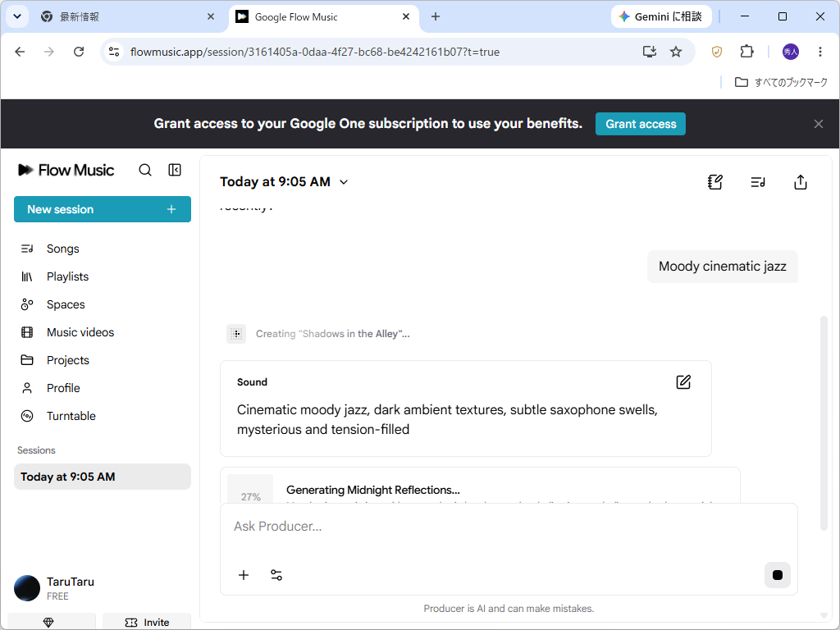The image size is (840, 630).
Task: Go forward in the browser
Action: tap(48, 52)
